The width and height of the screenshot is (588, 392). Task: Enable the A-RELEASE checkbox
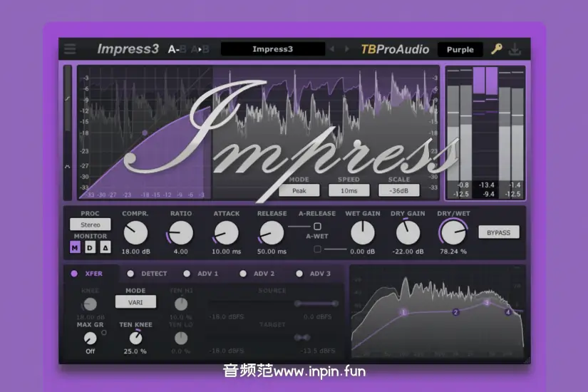[x=317, y=226]
